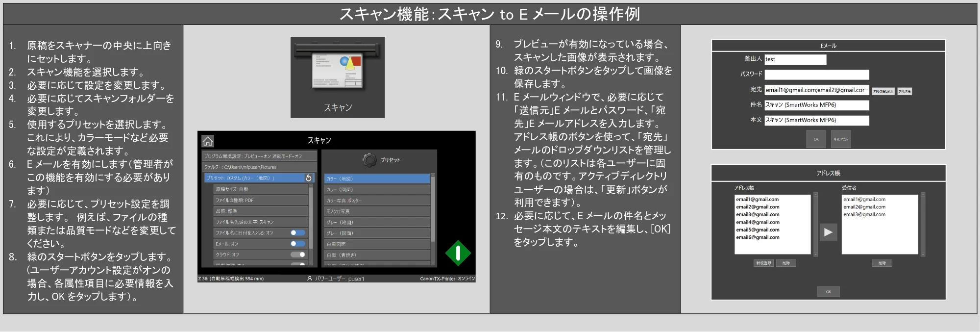Open 品質: 標準 setting

point(261,211)
